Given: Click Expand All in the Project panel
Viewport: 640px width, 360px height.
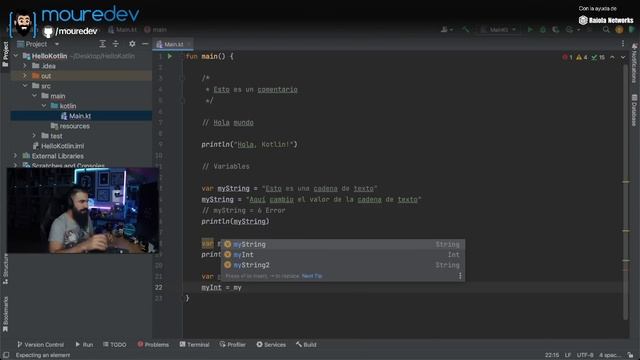Looking at the screenshot, I should (x=102, y=44).
